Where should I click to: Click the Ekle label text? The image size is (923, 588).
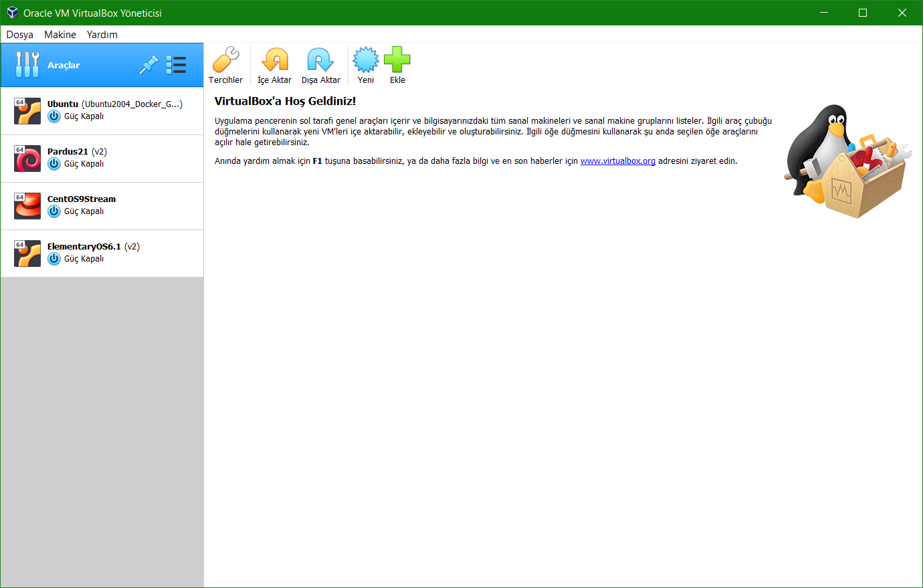398,80
